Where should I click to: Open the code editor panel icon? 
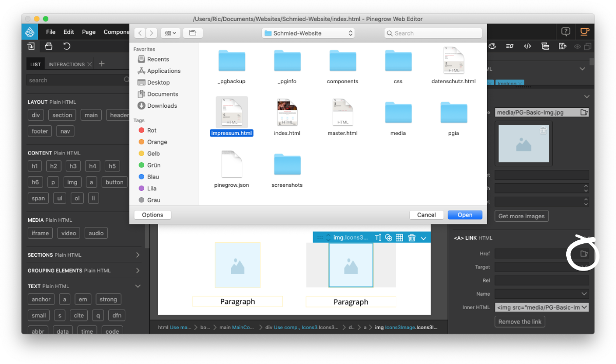coord(527,46)
